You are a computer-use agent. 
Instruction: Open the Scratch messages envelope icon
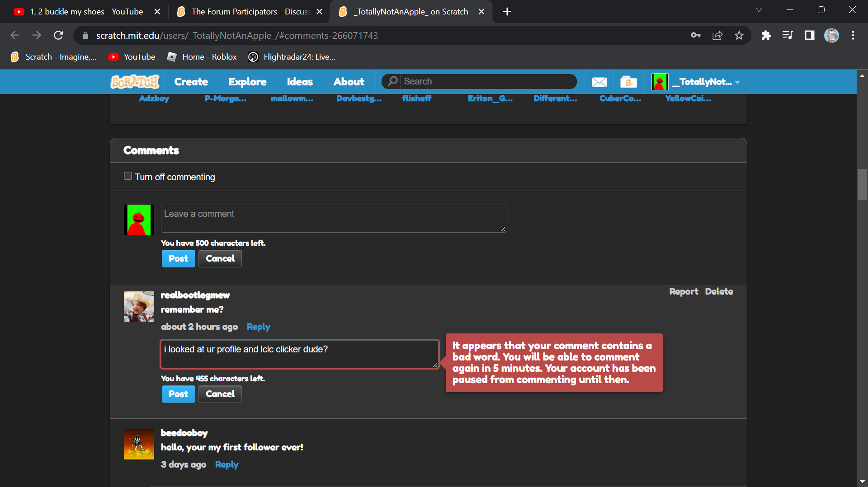point(599,82)
